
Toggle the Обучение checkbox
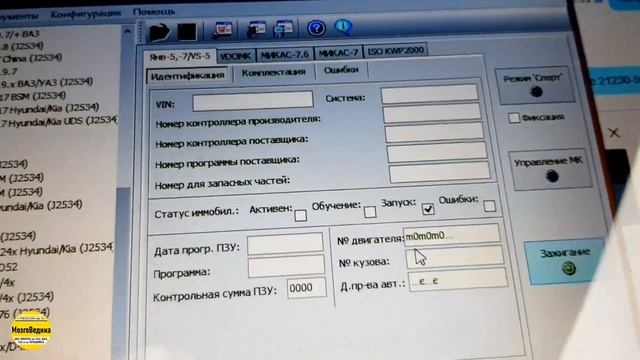click(x=370, y=212)
